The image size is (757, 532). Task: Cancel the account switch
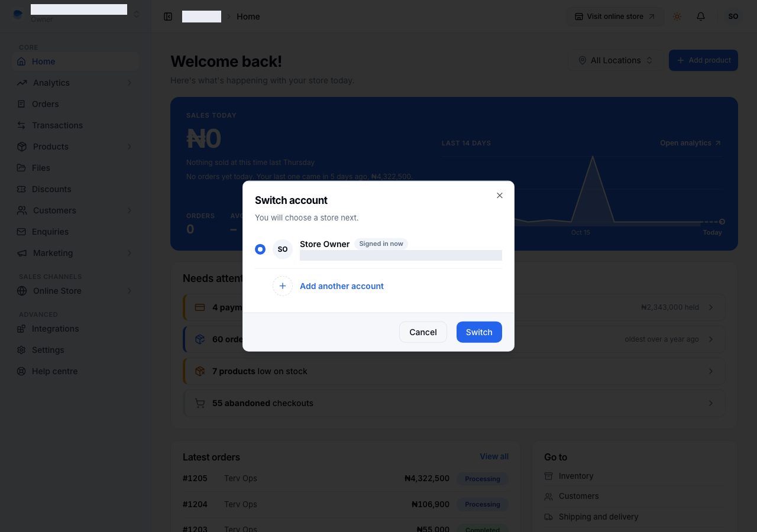click(423, 332)
